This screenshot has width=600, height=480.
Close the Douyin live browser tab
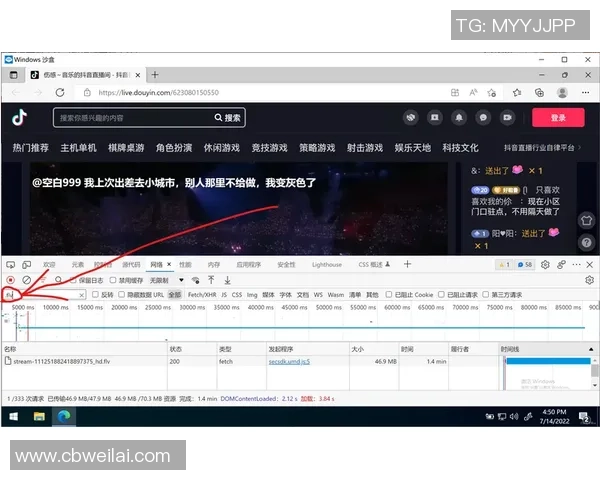(x=138, y=75)
